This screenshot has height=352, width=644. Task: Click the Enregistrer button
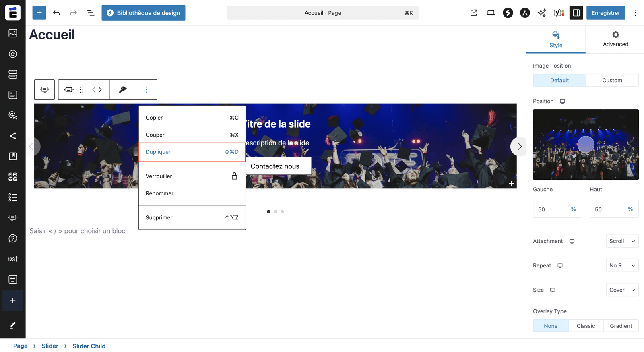click(x=605, y=13)
